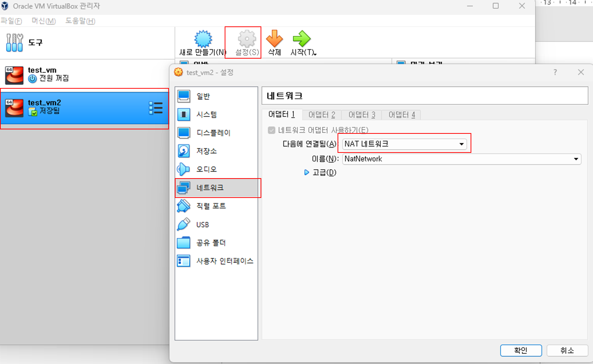593x364 pixels.
Task: Open the Attached to (다음에 연결됨) dropdown
Action: pyautogui.click(x=405, y=144)
